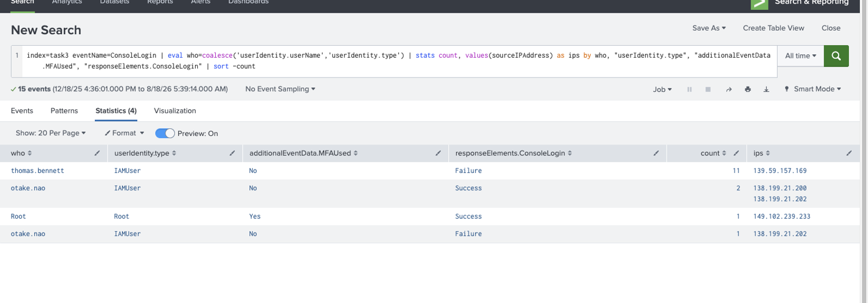Click otake.nao in the Success row
This screenshot has width=868, height=303.
[28, 188]
